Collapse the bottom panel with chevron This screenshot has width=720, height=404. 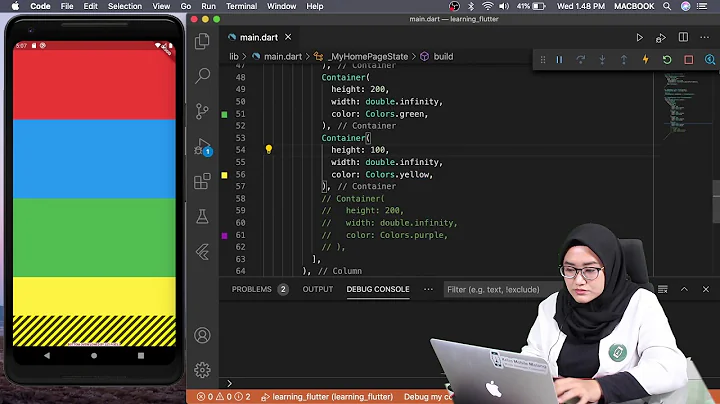[x=684, y=289]
